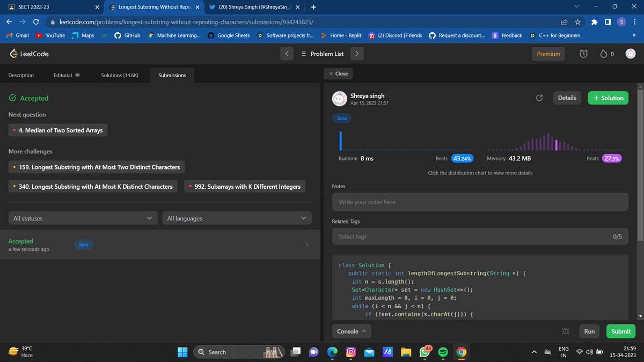
Task: Open 4. Median of Two Sorted Arrays
Action: click(x=58, y=130)
